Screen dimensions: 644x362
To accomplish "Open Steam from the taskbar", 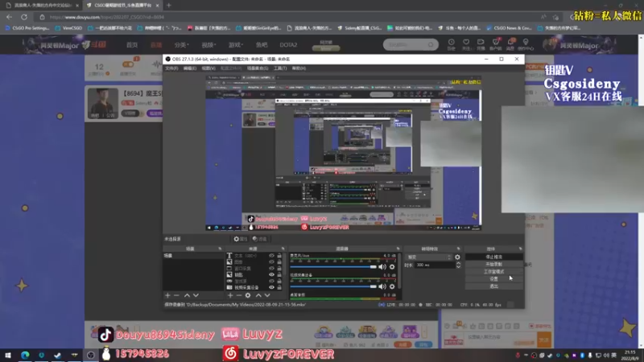I will (57, 355).
